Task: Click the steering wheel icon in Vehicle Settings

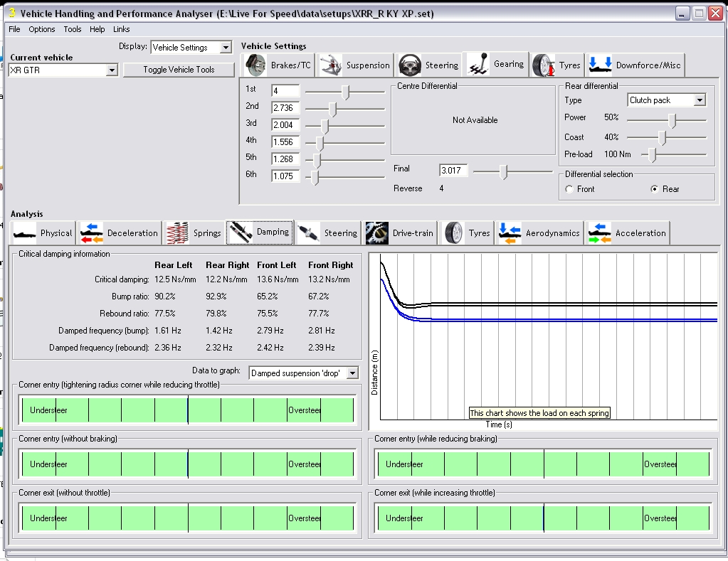Action: tap(410, 65)
